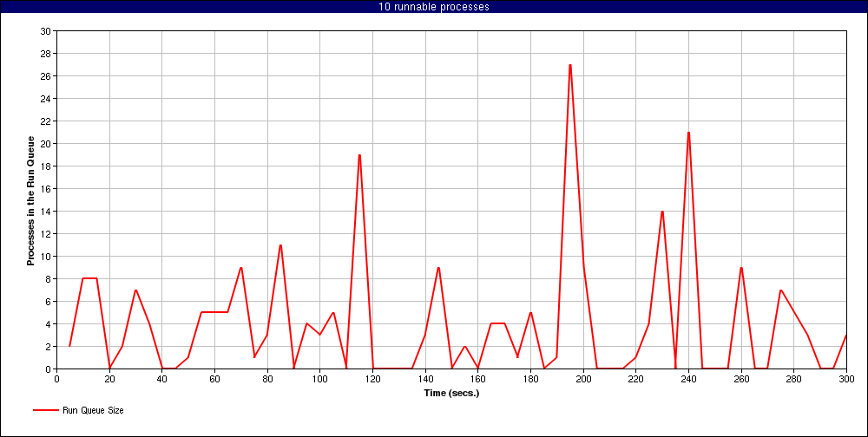This screenshot has width=868, height=437.
Task: Click the x-axis tick label "200"
Action: click(x=583, y=379)
